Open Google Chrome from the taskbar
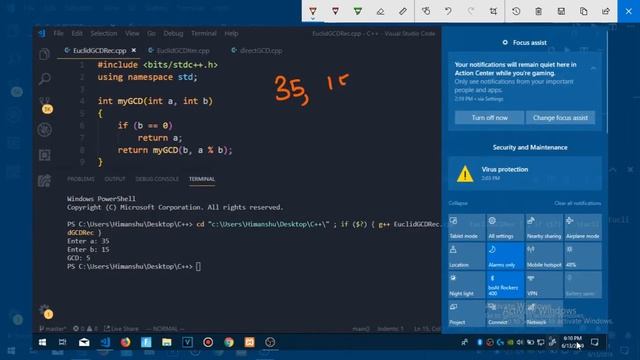 (229, 342)
